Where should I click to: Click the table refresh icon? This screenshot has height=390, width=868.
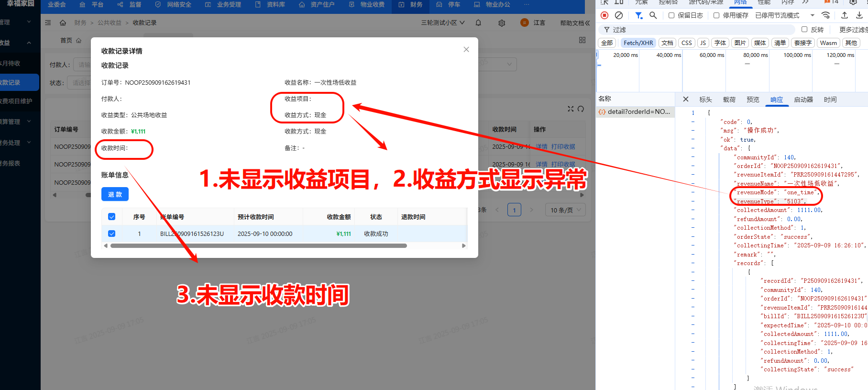point(581,109)
